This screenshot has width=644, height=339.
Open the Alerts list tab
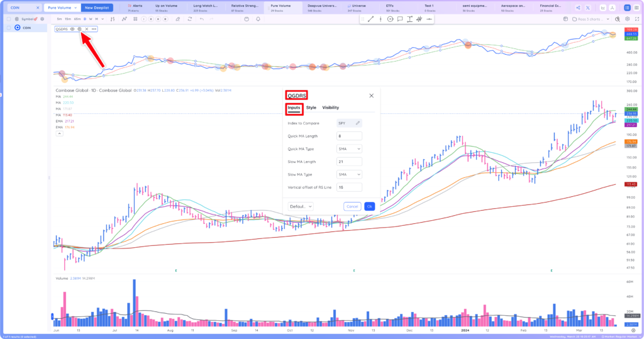click(x=135, y=8)
